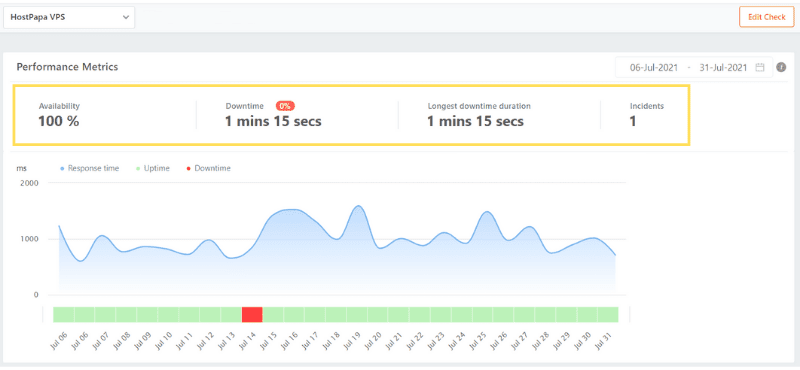Click the Edit Check button
The image size is (800, 370).
(x=766, y=17)
